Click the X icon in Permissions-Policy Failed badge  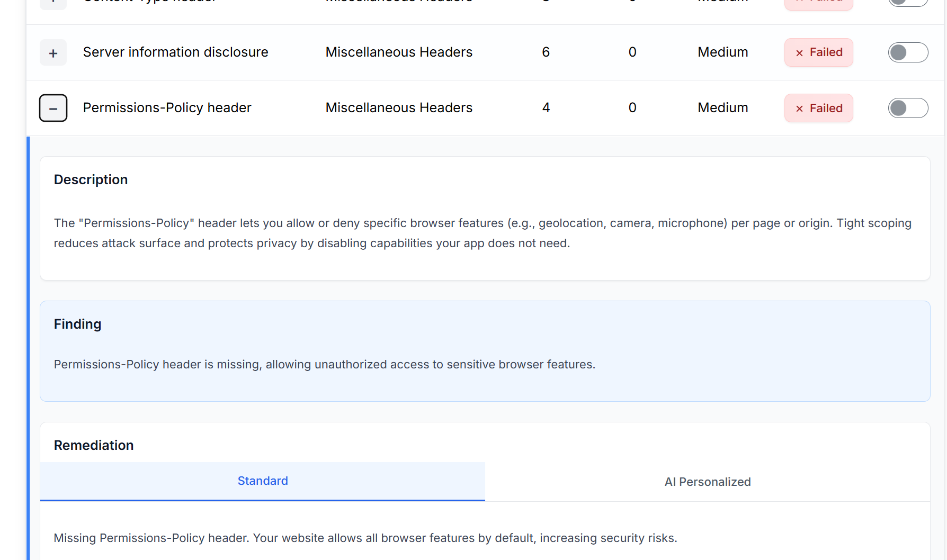point(799,109)
